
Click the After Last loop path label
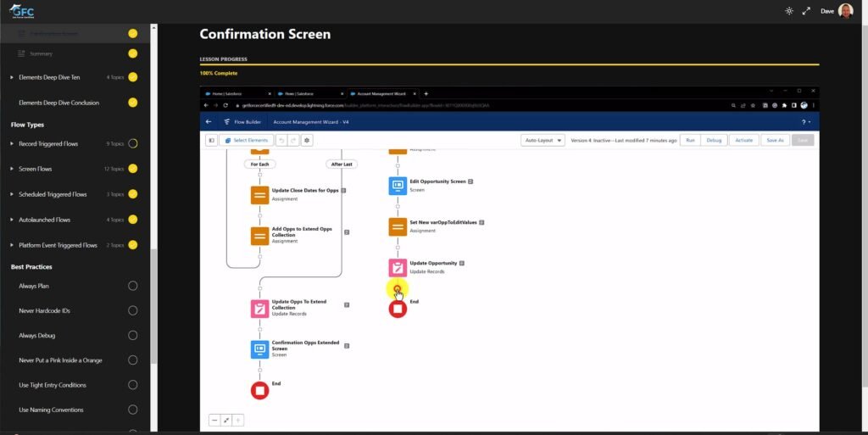[x=342, y=165]
